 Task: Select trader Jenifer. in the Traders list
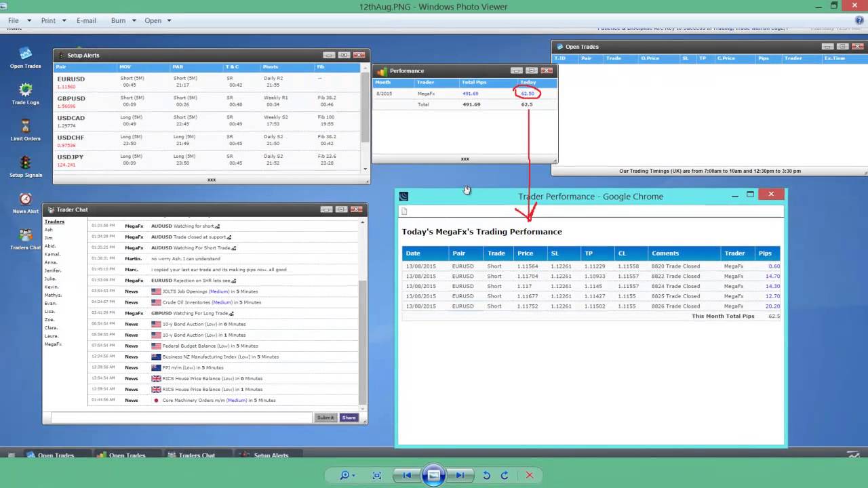coord(53,270)
